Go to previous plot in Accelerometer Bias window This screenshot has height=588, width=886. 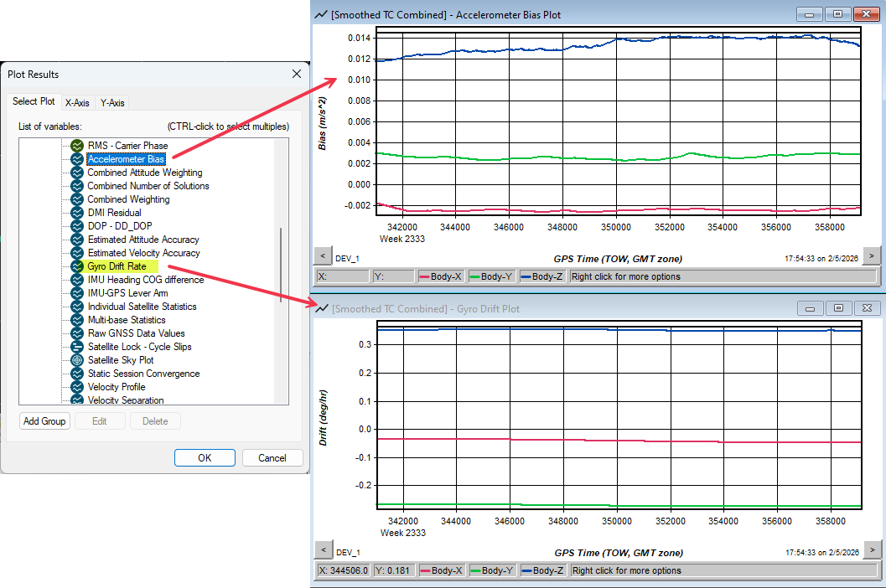tap(323, 255)
